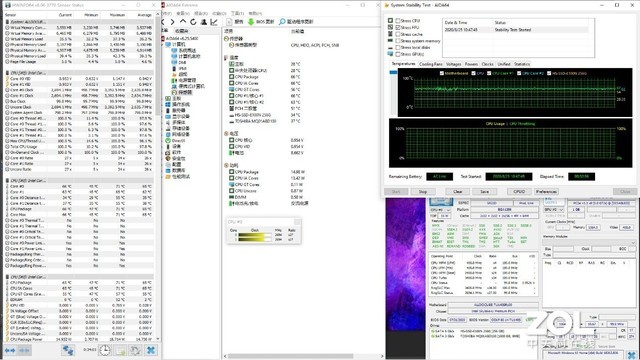Open the CPU #0 selector dropdown

tap(440, 210)
